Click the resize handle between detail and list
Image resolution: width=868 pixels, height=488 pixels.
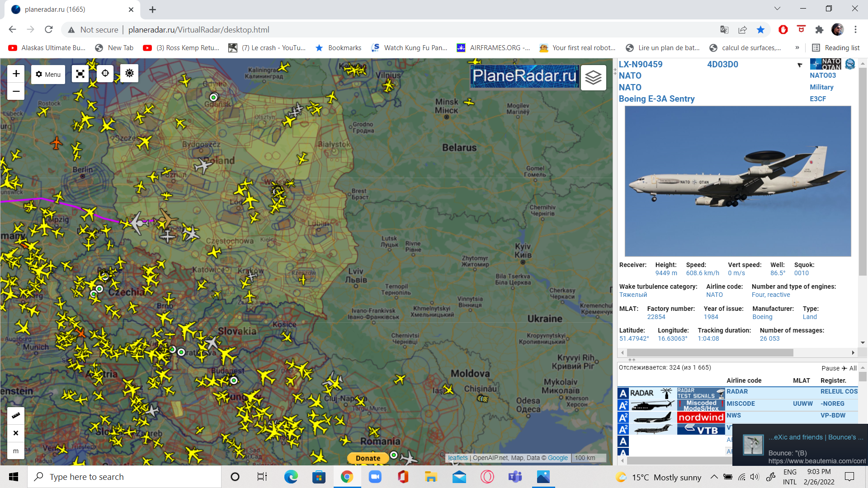[632, 360]
